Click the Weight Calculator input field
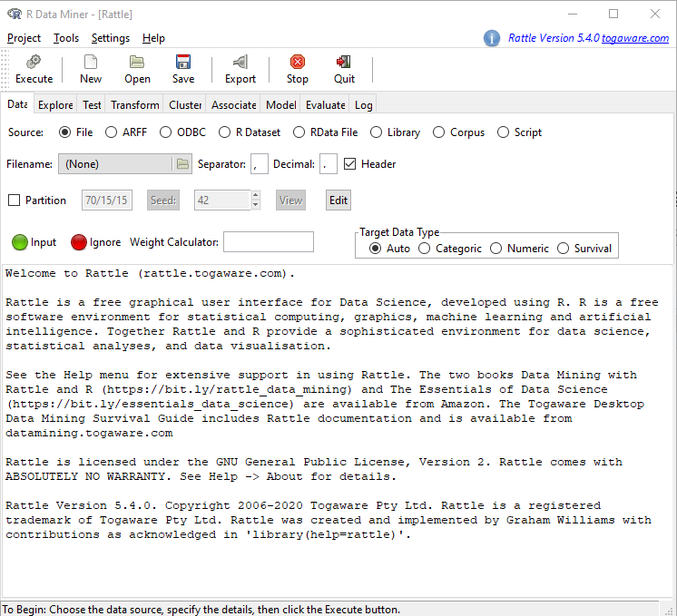This screenshot has width=677, height=616. point(269,241)
